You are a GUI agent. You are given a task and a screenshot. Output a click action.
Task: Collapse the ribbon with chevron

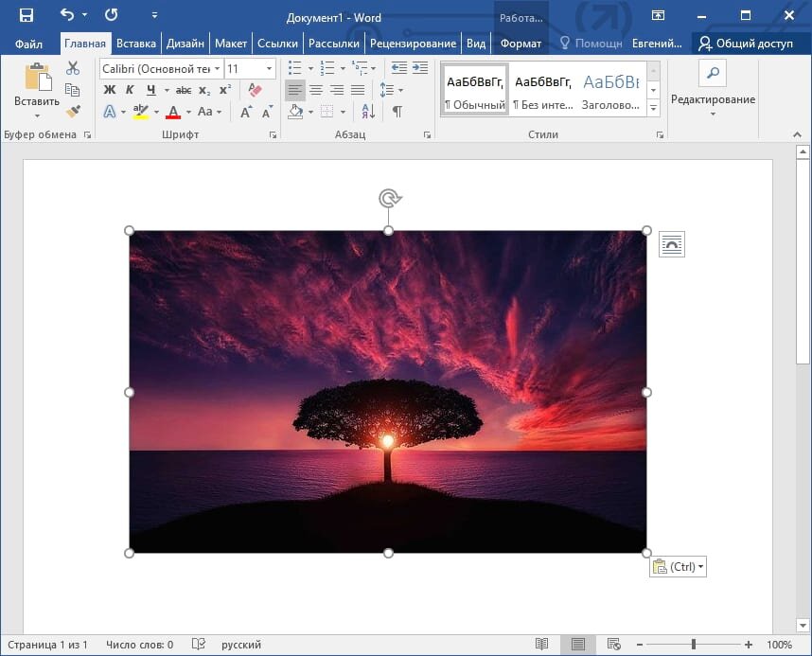[x=797, y=134]
